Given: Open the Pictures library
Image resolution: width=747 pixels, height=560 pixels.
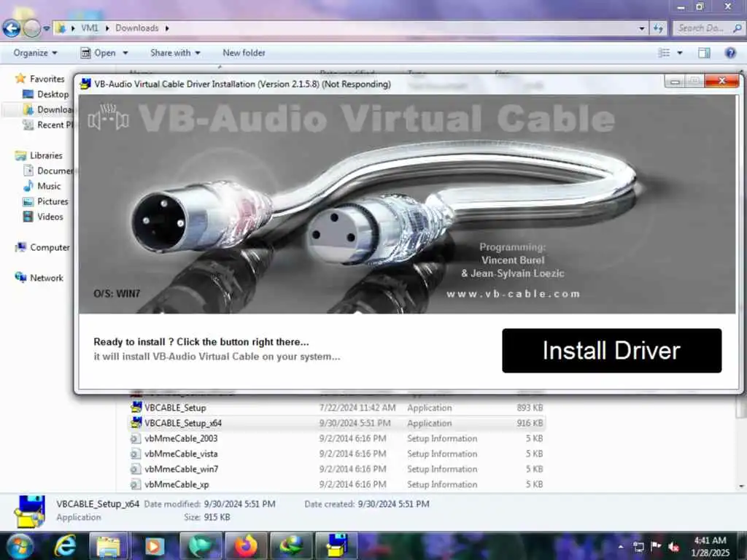Looking at the screenshot, I should (x=45, y=201).
